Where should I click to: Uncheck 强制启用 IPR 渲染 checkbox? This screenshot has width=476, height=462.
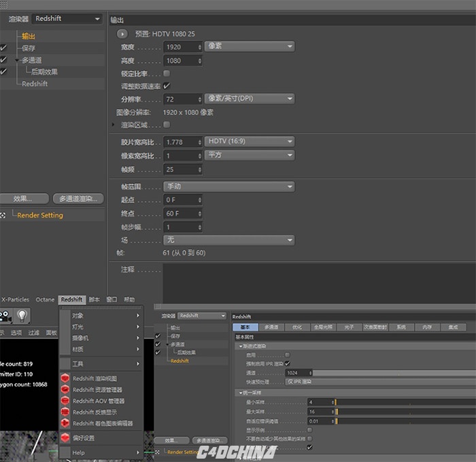click(x=287, y=363)
